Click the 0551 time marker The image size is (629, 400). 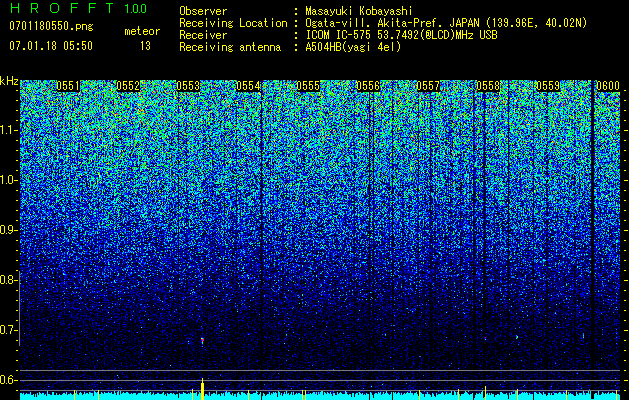click(68, 86)
